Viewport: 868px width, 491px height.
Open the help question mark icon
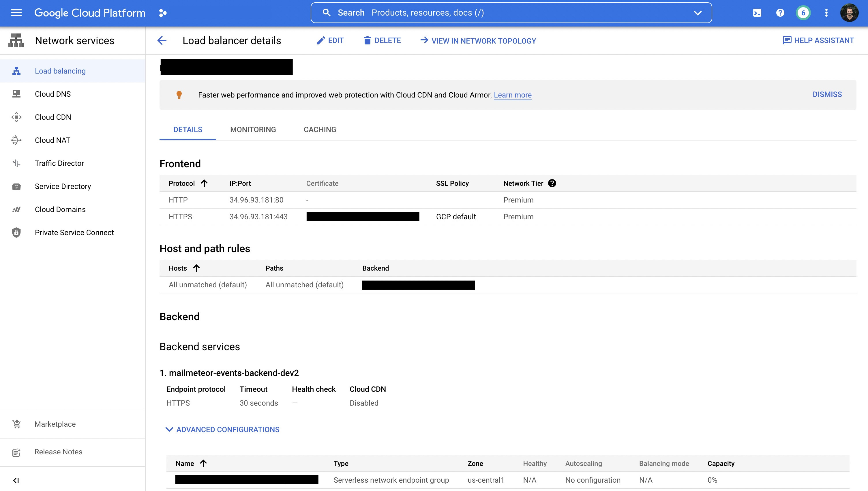click(x=780, y=13)
